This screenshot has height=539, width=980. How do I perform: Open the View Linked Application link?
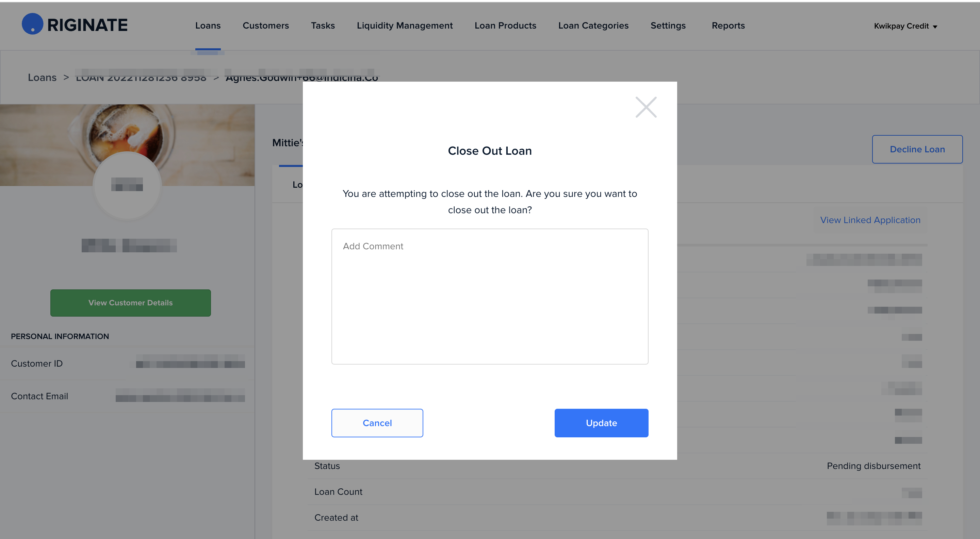tap(870, 220)
